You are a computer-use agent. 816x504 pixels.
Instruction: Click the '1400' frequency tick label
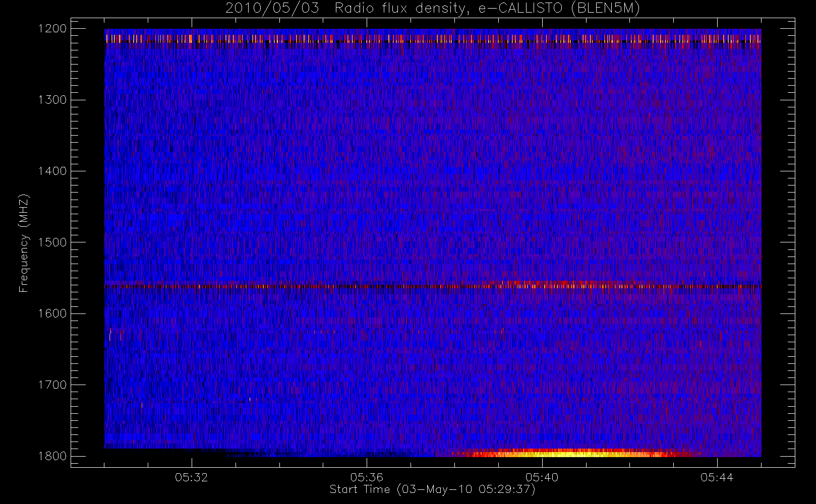pos(52,171)
